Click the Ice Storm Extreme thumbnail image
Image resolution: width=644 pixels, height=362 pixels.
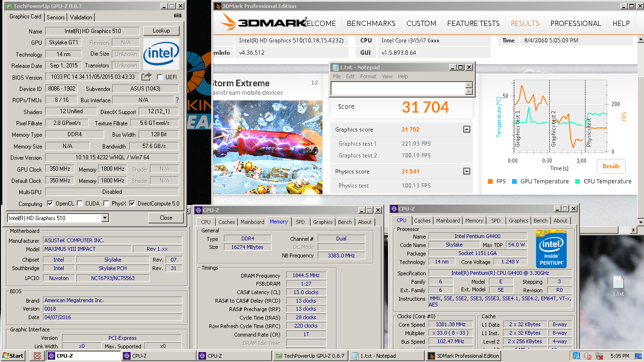(x=268, y=147)
